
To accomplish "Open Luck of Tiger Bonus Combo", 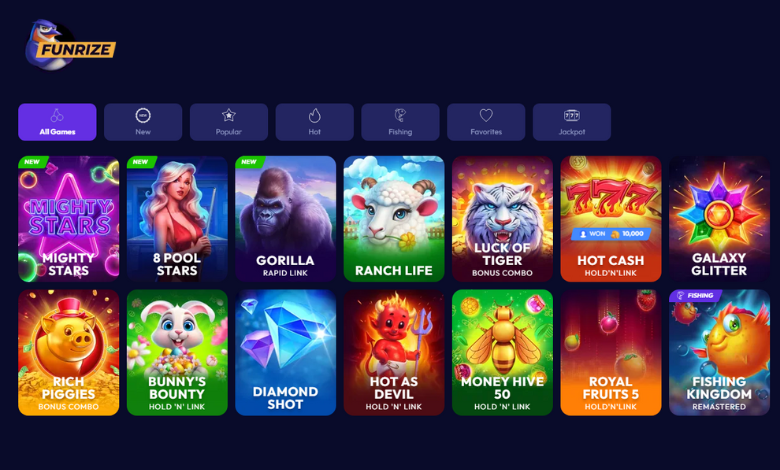I will 502,219.
